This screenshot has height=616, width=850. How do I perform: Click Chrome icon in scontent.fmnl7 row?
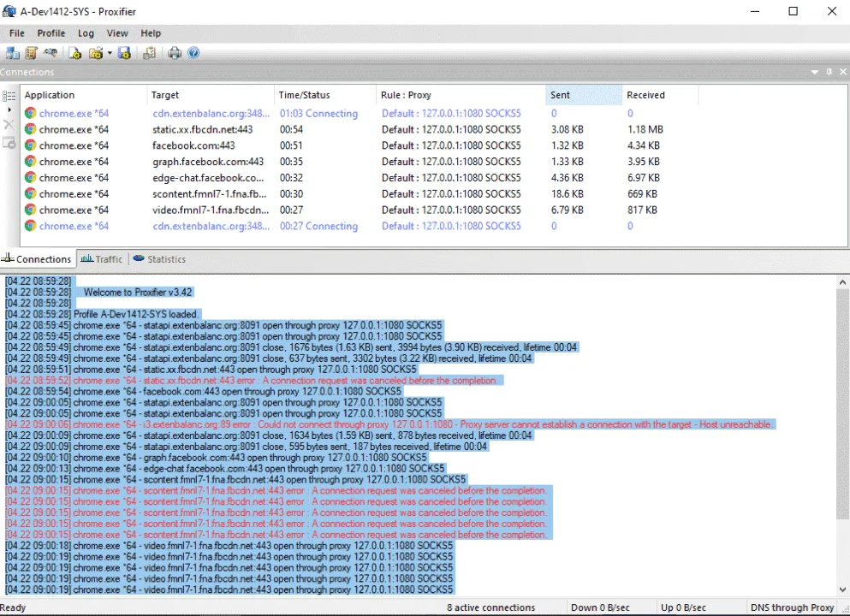pyautogui.click(x=30, y=193)
